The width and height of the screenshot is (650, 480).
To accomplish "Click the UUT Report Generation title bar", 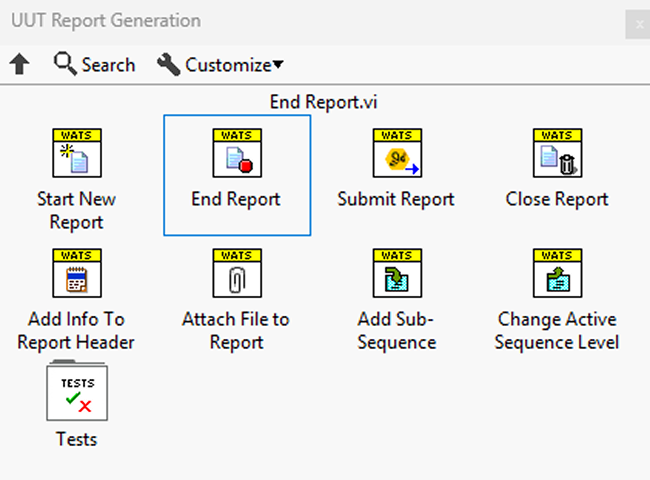I will [x=300, y=21].
